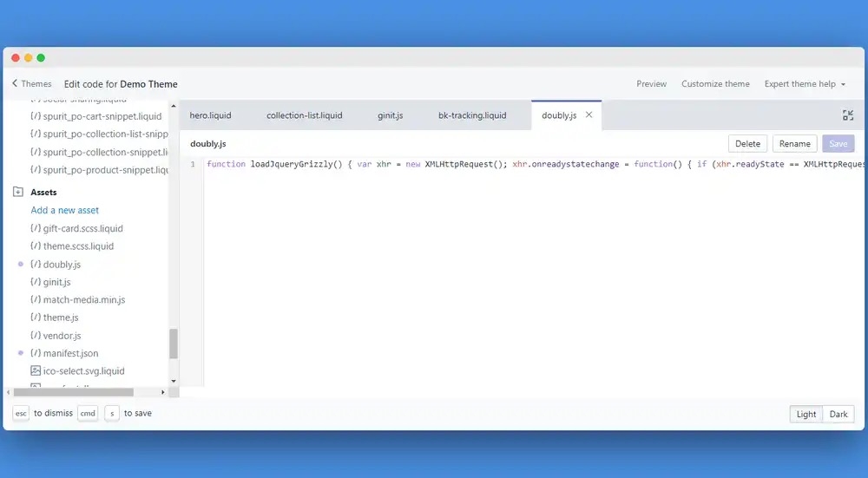Switch editor to Light theme

click(806, 414)
